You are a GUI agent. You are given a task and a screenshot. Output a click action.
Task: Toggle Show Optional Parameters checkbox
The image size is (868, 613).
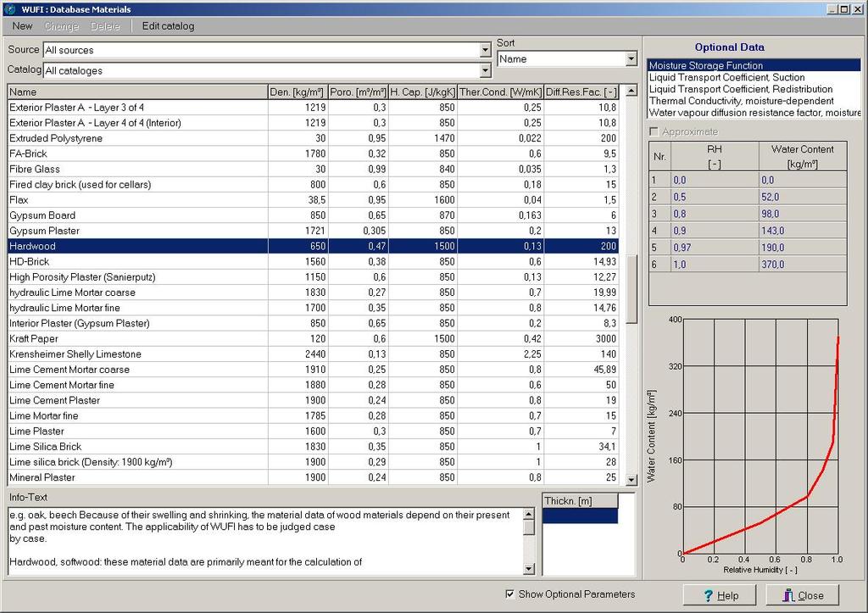click(509, 594)
